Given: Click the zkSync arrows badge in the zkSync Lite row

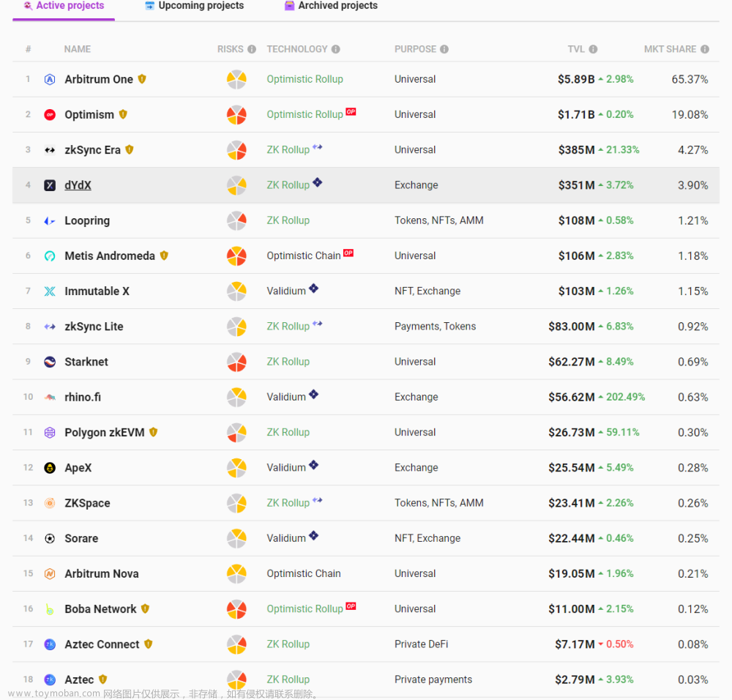Looking at the screenshot, I should (317, 324).
